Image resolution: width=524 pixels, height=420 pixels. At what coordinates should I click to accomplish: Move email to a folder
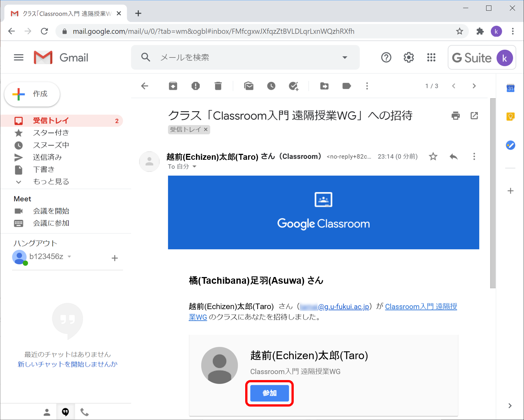pyautogui.click(x=324, y=86)
